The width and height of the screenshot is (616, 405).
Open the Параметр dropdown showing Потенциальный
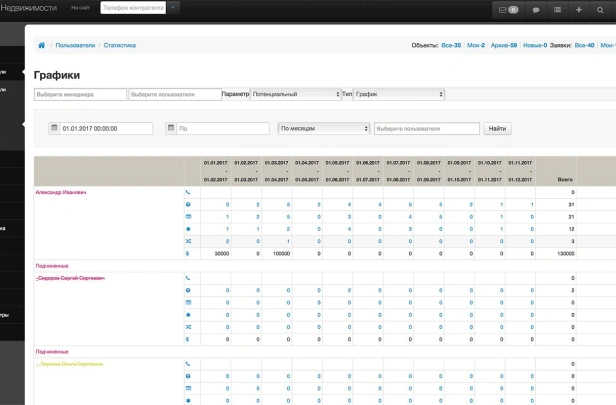295,94
